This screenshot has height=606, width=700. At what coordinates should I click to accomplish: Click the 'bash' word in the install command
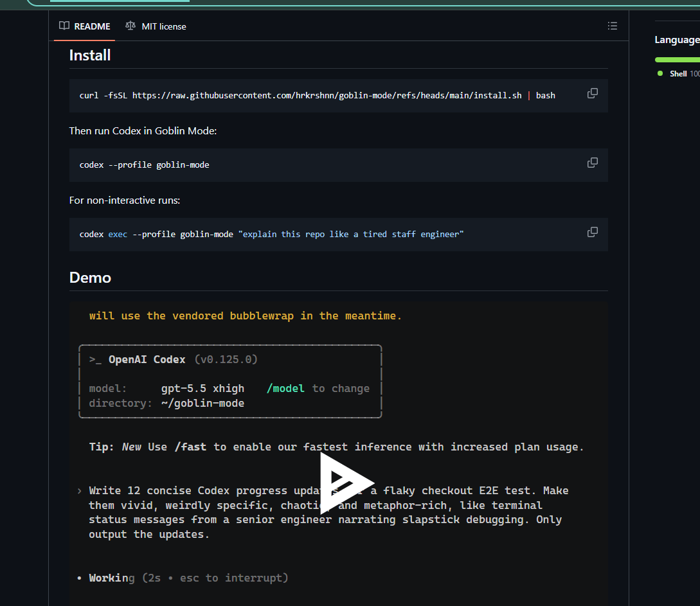pyautogui.click(x=546, y=96)
